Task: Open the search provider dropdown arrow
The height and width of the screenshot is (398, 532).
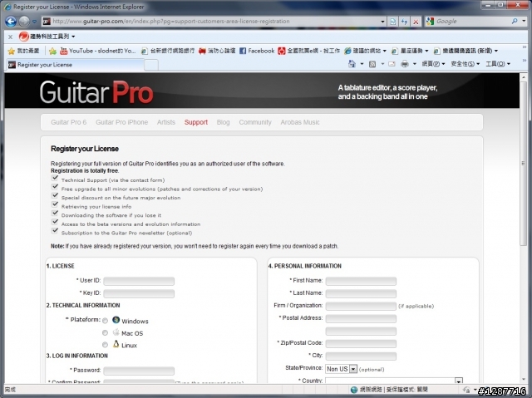Action: pyautogui.click(x=524, y=21)
